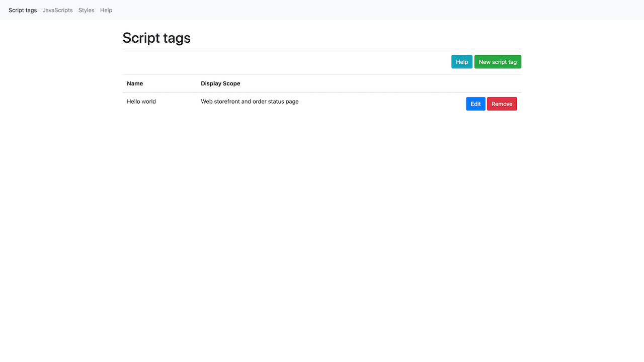
Task: Click the "Web storefront and order status page" text
Action: (250, 101)
